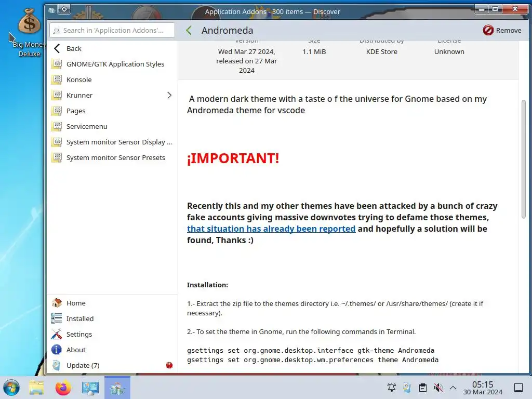
Task: Click the System monitor Sensor Presets icon
Action: [x=57, y=157]
